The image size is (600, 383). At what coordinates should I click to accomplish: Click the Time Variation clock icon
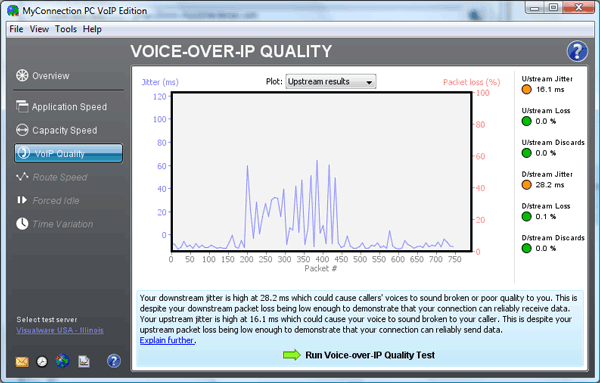point(22,224)
